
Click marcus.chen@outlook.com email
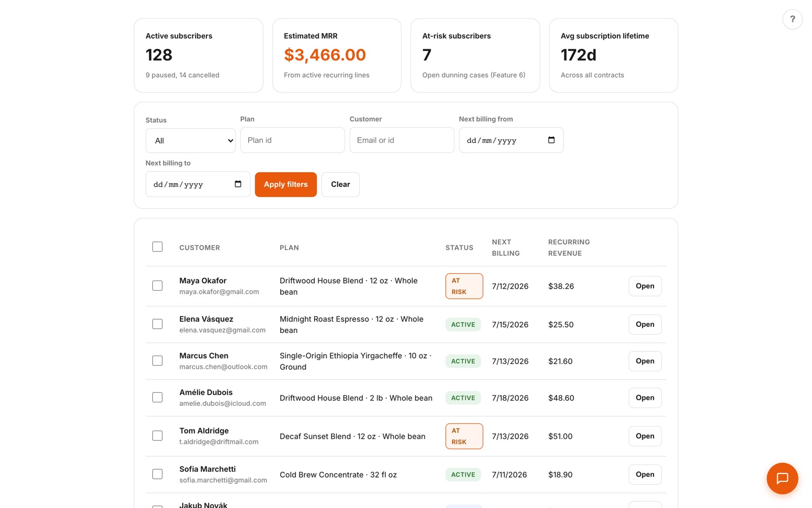click(223, 367)
